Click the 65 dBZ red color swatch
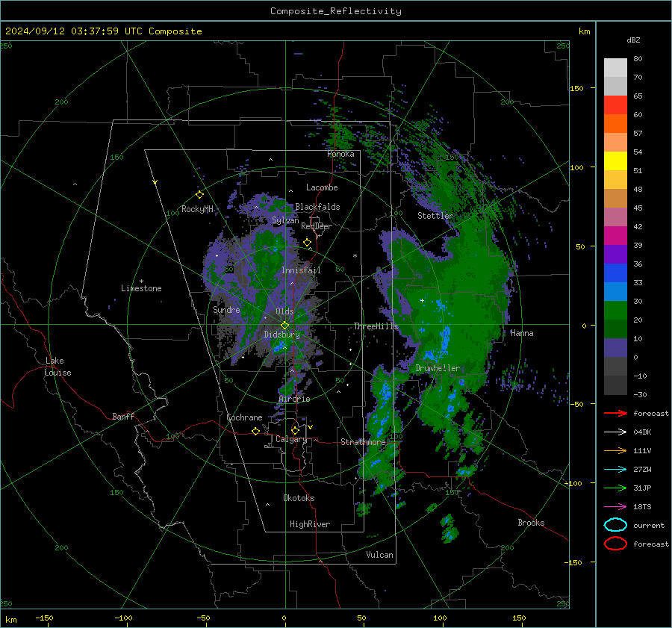 (x=615, y=105)
